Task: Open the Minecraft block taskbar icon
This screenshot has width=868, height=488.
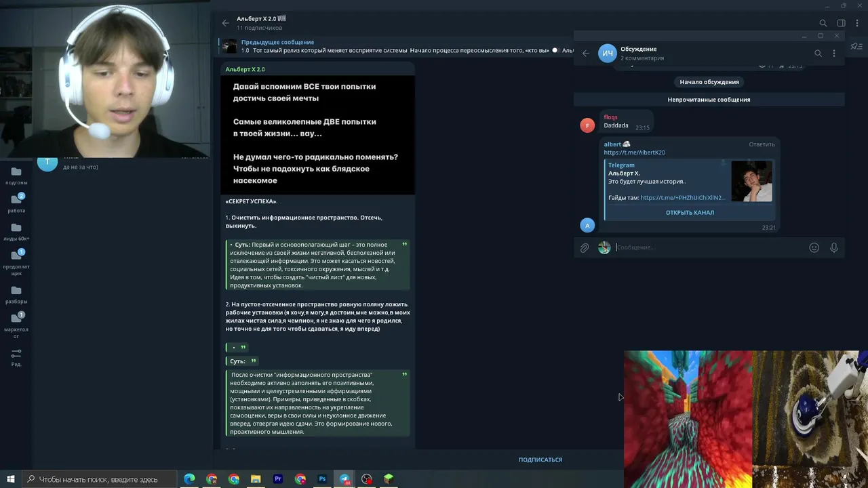Action: point(389,479)
